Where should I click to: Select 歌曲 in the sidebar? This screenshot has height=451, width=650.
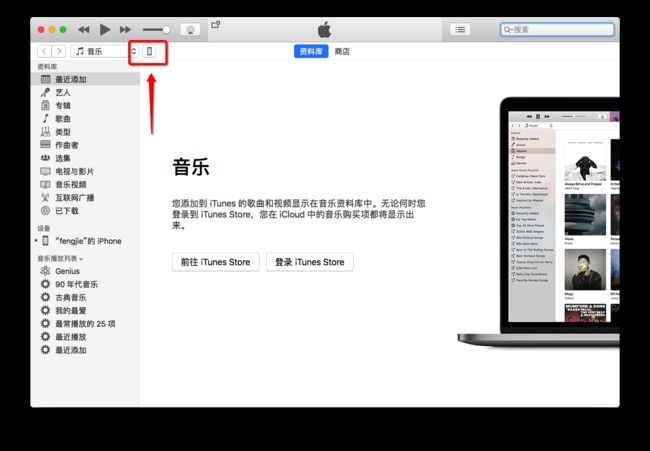pyautogui.click(x=85, y=119)
